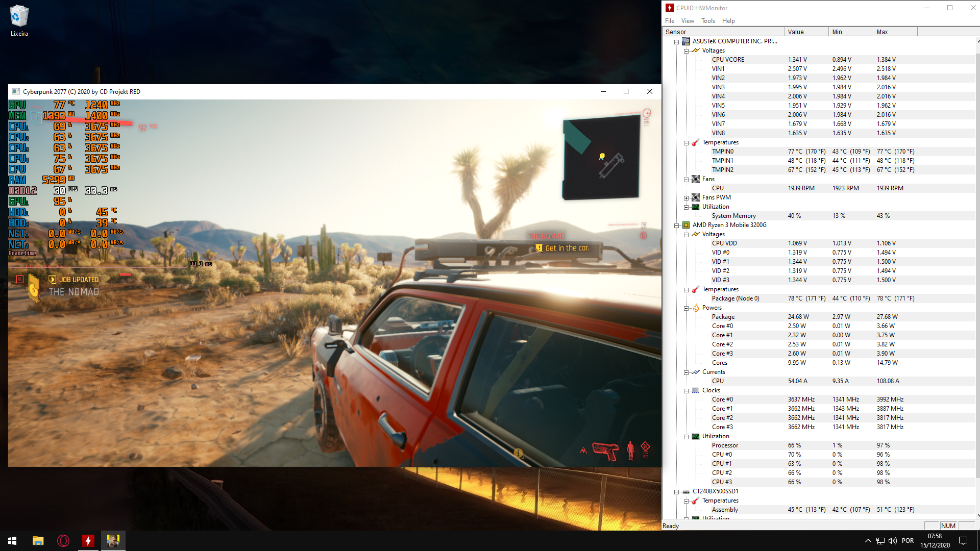The width and height of the screenshot is (980, 551).
Task: Open the Windows Start menu
Action: pos(12,541)
